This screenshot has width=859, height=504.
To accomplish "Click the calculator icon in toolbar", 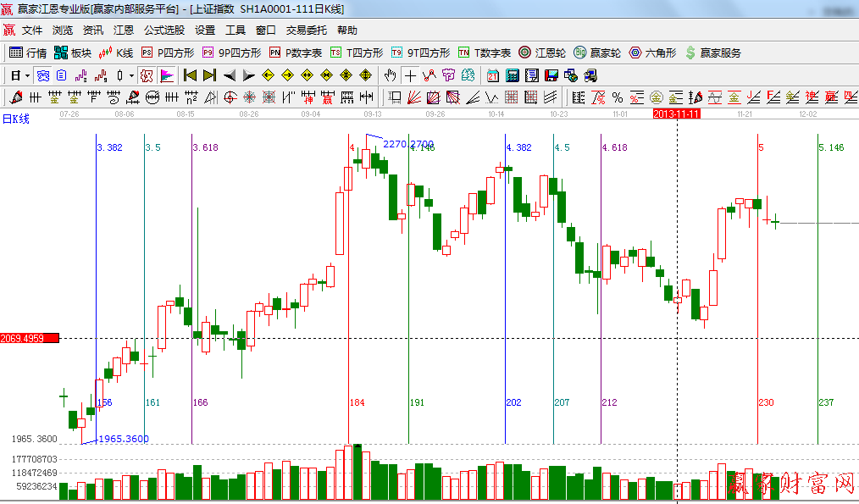I will (513, 75).
